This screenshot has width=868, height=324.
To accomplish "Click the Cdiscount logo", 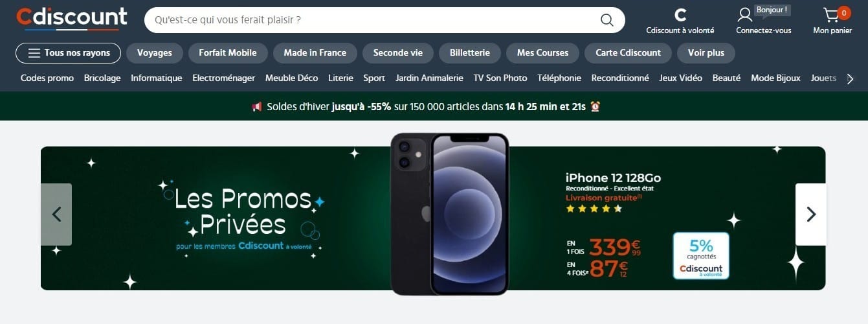I will [x=71, y=19].
